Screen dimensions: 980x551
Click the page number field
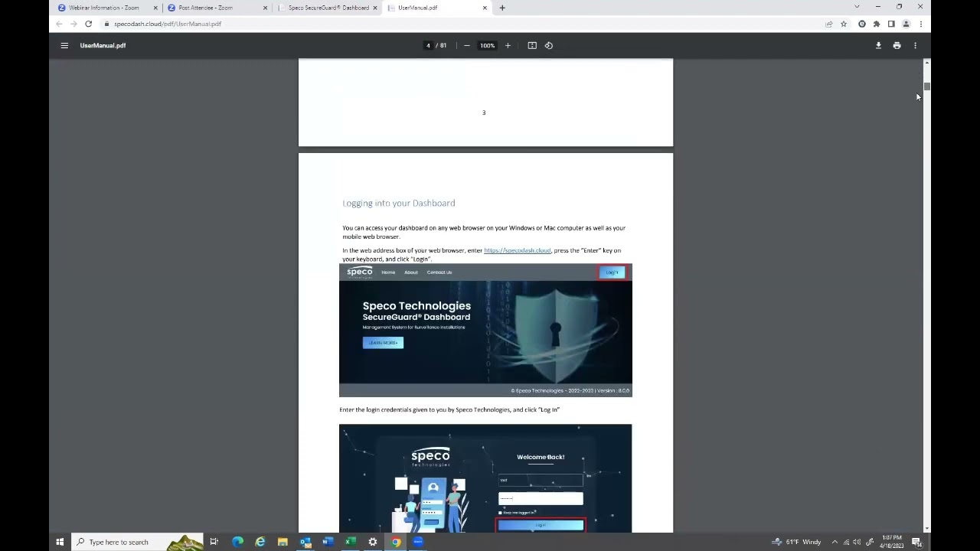[x=428, y=45]
